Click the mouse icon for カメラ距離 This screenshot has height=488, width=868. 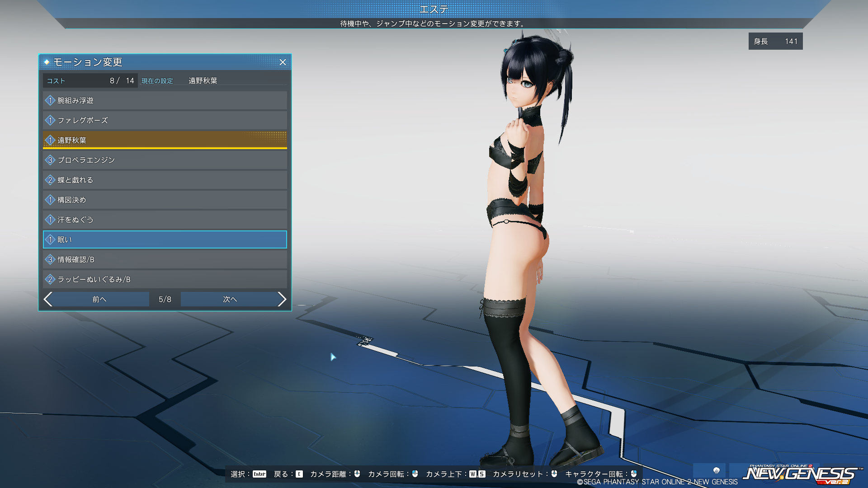tap(357, 474)
